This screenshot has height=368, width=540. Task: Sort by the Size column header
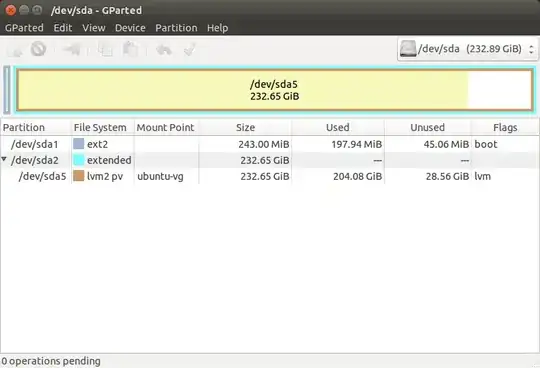[x=245, y=127]
